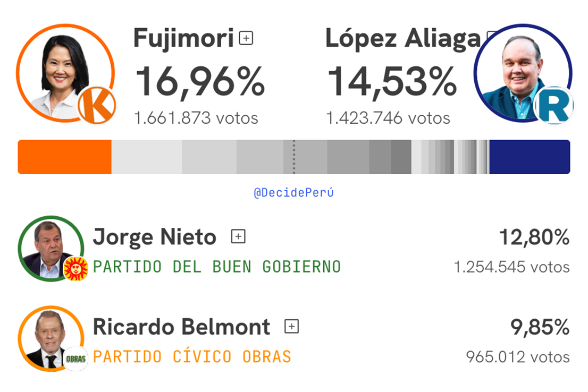
Task: Open the @DecidePerú handle link
Action: pyautogui.click(x=293, y=193)
